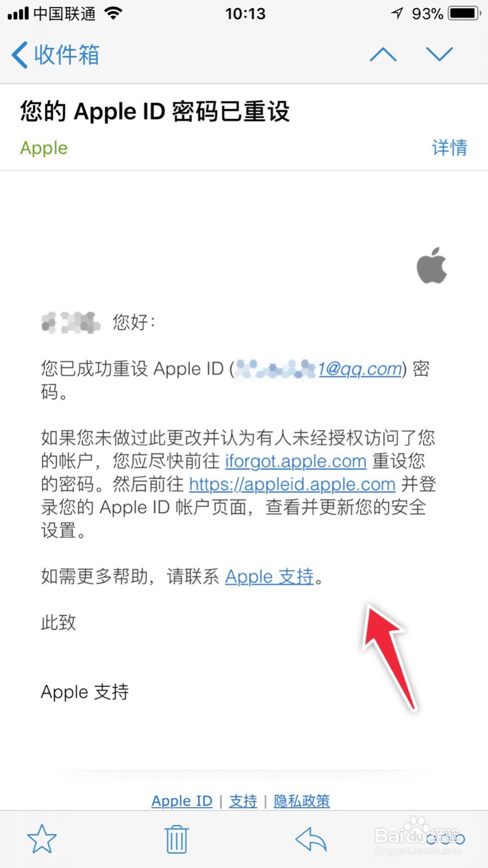The width and height of the screenshot is (488, 868).
Task: Tap the email subject 您的 Apple ID 密码已重设
Action: pos(155,111)
